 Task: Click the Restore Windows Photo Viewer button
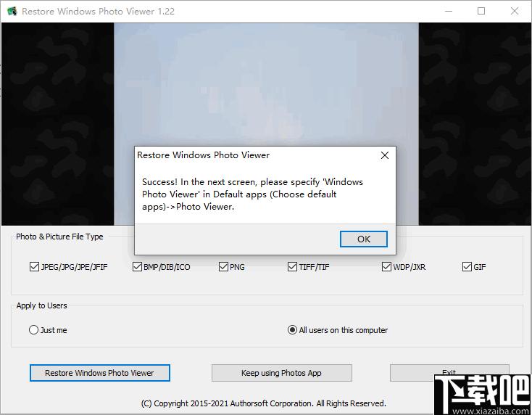(x=100, y=373)
